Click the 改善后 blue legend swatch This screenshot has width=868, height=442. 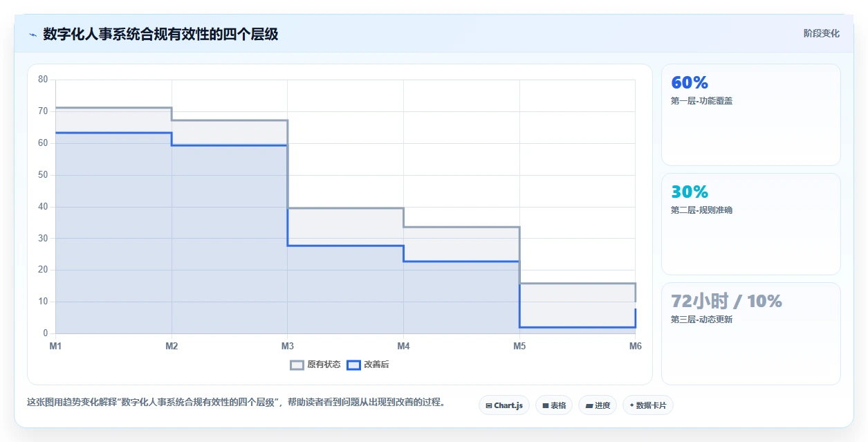coord(353,365)
